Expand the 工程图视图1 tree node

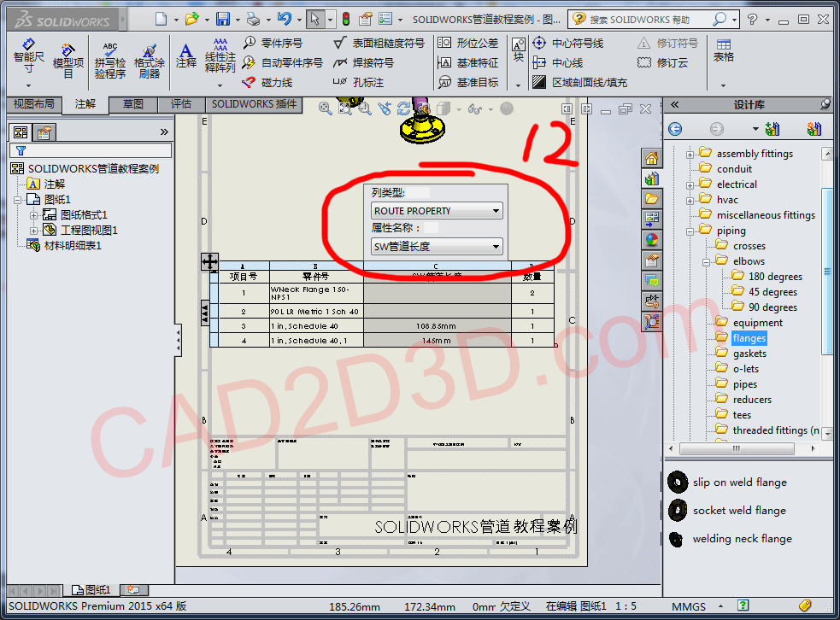[33, 231]
